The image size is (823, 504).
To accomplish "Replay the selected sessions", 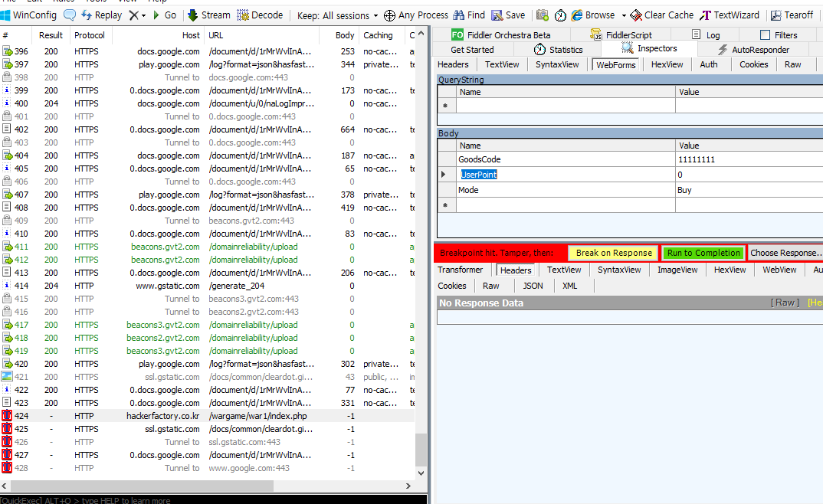I will point(102,15).
